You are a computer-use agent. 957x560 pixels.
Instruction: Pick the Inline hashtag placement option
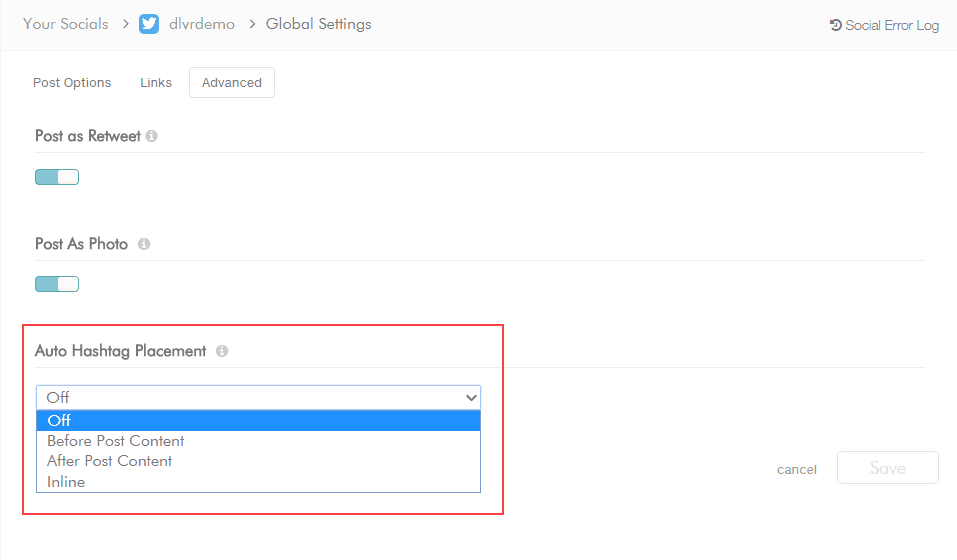click(x=66, y=482)
